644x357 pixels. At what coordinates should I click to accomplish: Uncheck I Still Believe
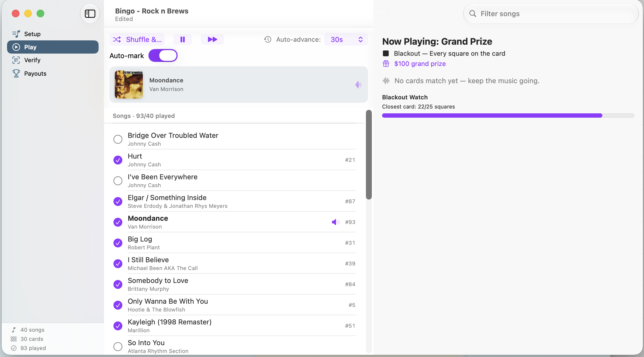[118, 264]
